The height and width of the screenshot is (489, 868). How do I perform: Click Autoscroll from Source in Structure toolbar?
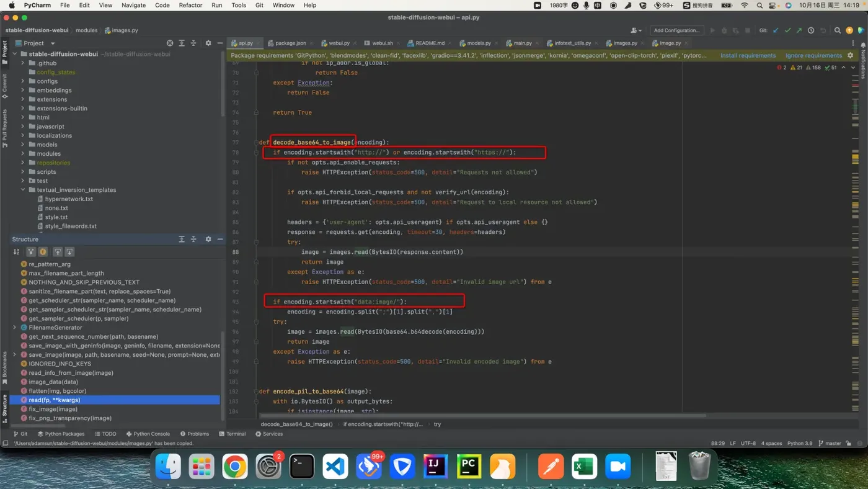point(69,251)
